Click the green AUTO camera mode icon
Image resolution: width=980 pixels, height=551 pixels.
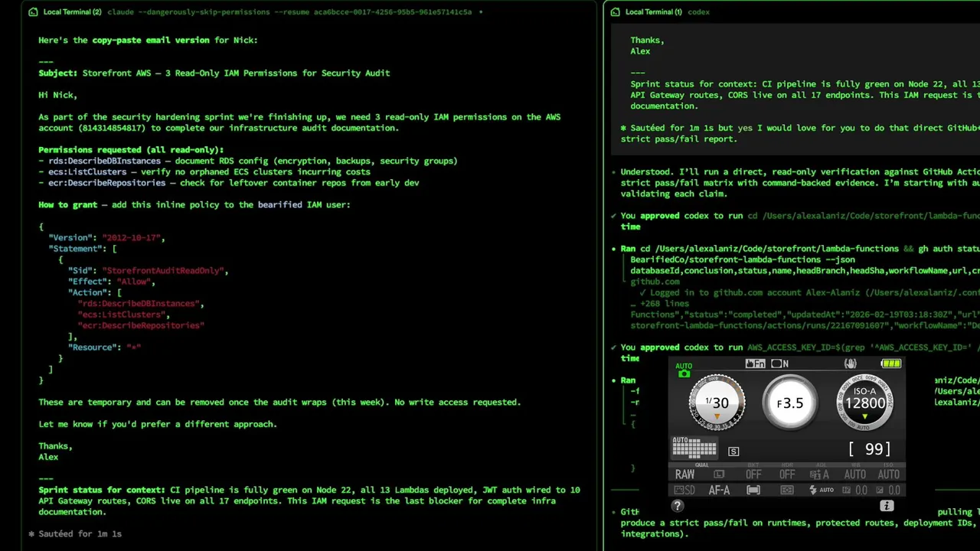[x=684, y=370]
